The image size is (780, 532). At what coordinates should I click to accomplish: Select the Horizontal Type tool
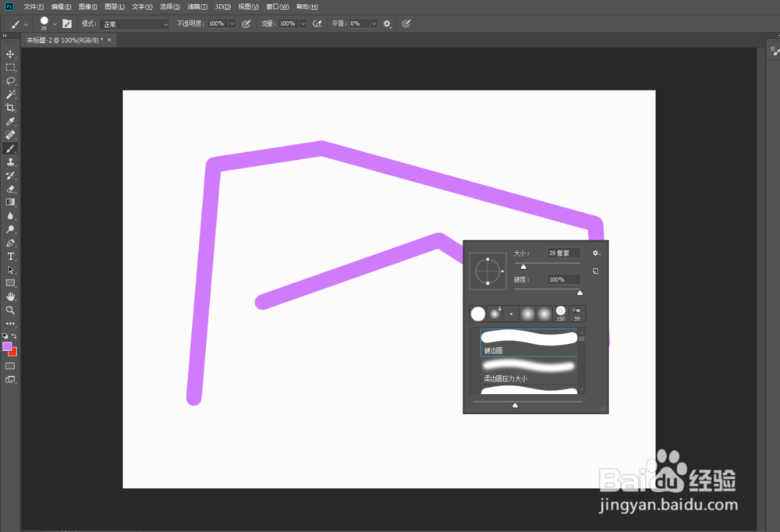pyautogui.click(x=10, y=257)
